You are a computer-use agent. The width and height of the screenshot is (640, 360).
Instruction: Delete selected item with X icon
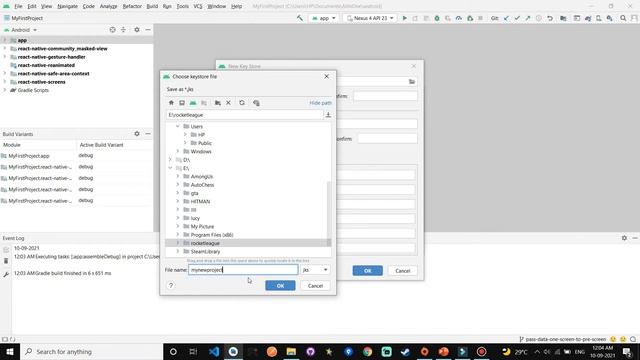coord(229,103)
